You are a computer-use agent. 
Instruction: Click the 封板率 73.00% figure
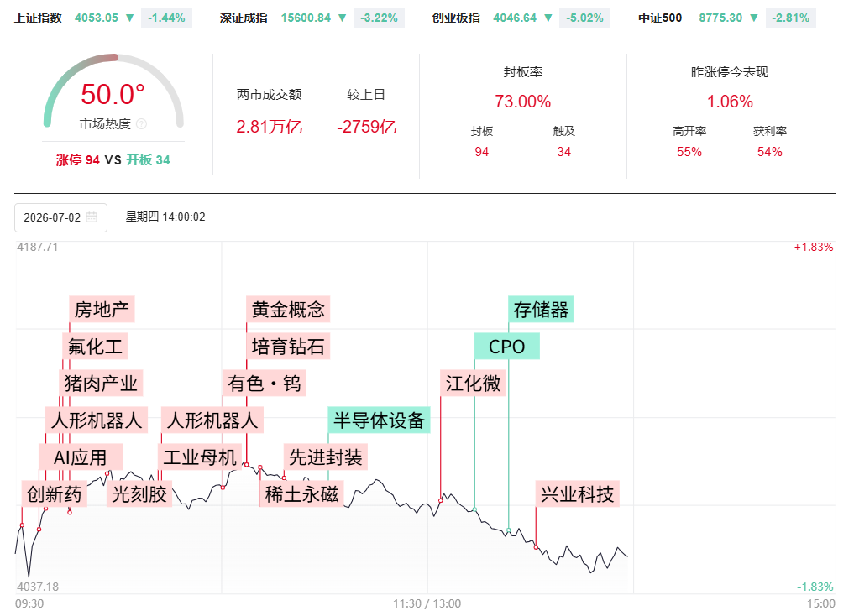coord(523,102)
